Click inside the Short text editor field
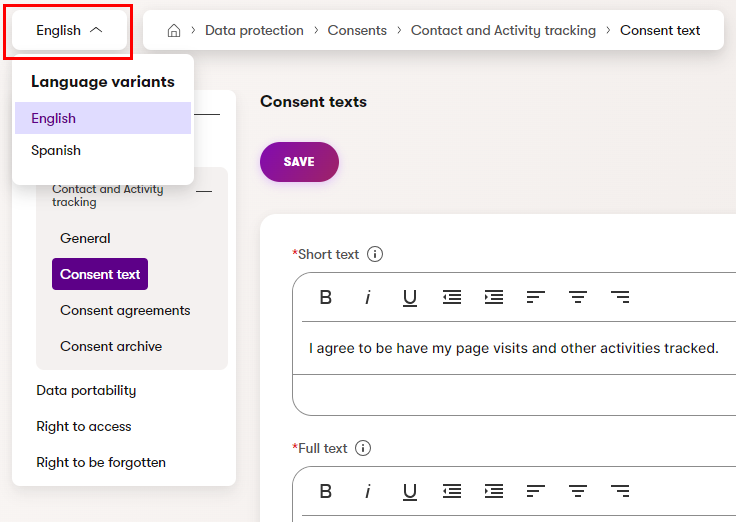This screenshot has width=736, height=522. [x=513, y=348]
